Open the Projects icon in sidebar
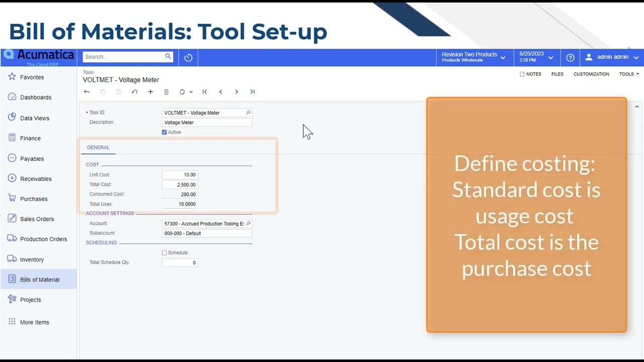644x362 pixels. 12,300
